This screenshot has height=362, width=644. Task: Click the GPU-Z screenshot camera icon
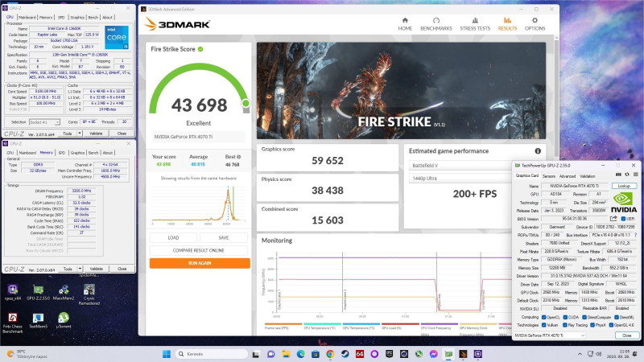coord(618,175)
